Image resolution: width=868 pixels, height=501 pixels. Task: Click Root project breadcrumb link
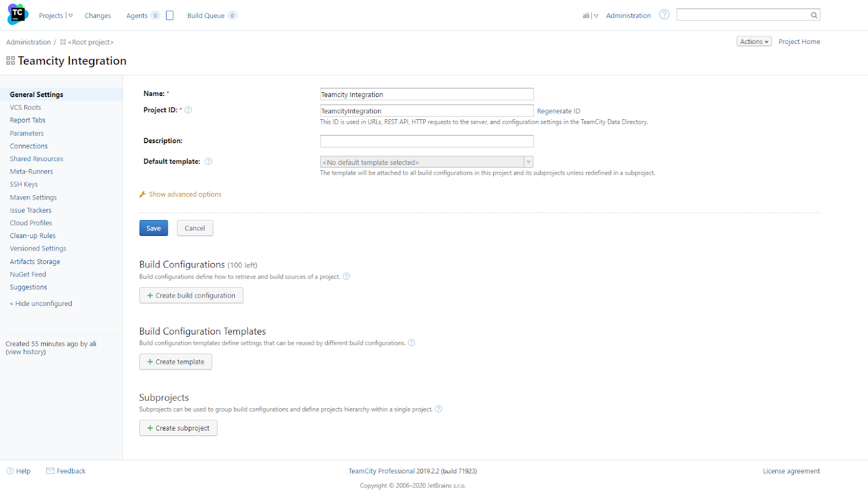91,42
